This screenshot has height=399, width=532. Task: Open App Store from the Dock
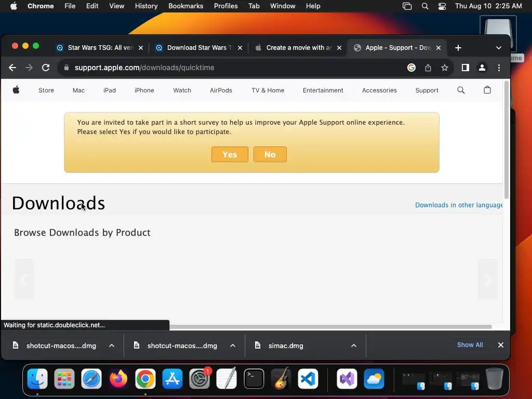pos(172,379)
